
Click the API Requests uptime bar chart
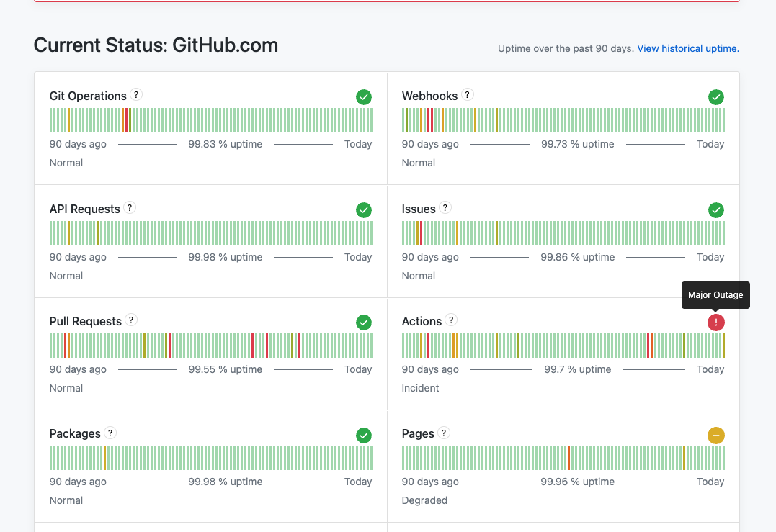(211, 233)
